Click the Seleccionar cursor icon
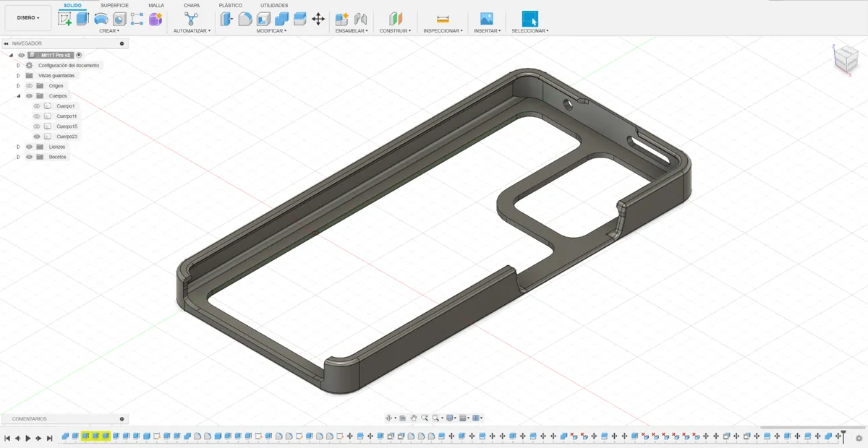Viewport: 868px width, 448px height. click(x=530, y=20)
